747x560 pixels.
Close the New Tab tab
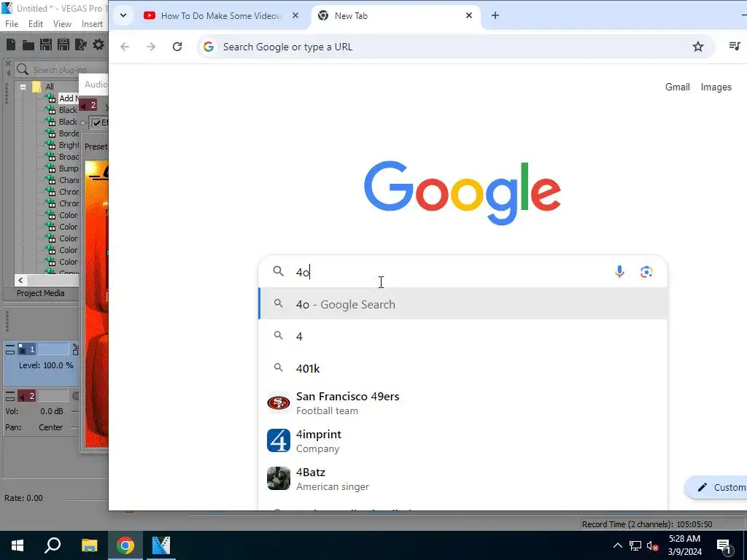(x=469, y=15)
